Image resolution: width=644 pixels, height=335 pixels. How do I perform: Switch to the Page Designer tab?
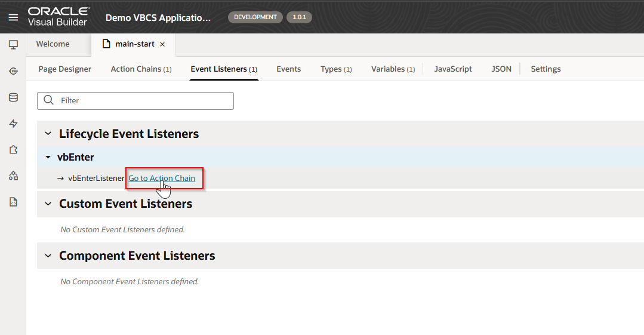pyautogui.click(x=64, y=69)
